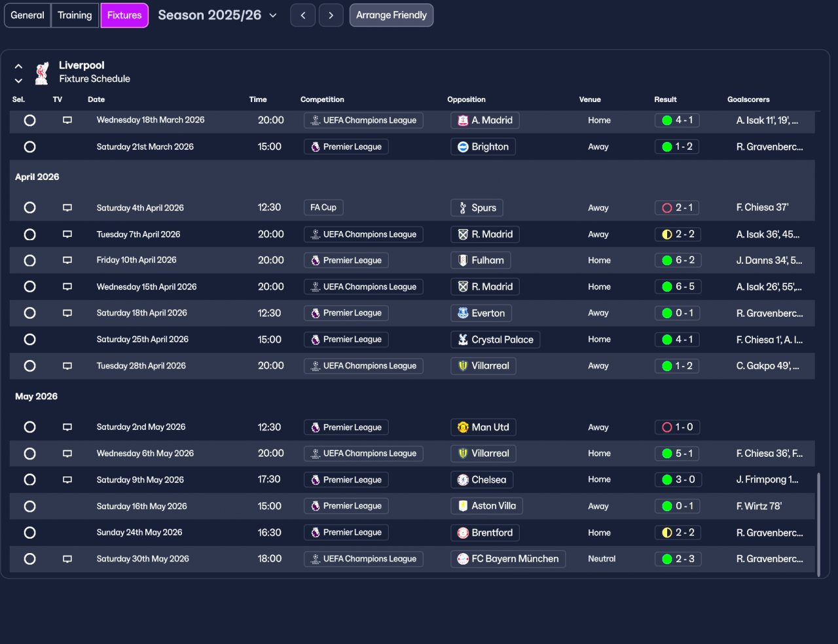This screenshot has height=644, width=838.
Task: Click the Aston Villa club badge
Action: pyautogui.click(x=463, y=506)
